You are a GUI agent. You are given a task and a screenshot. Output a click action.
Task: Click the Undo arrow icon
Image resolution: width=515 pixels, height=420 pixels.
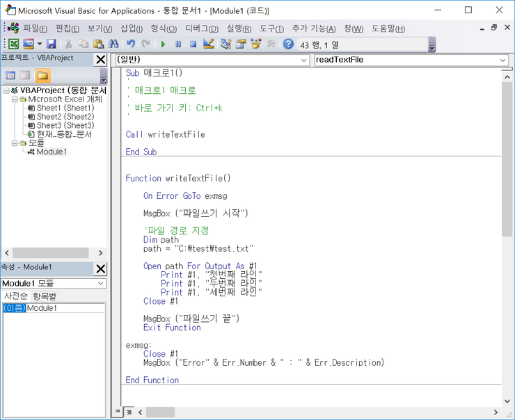[130, 44]
